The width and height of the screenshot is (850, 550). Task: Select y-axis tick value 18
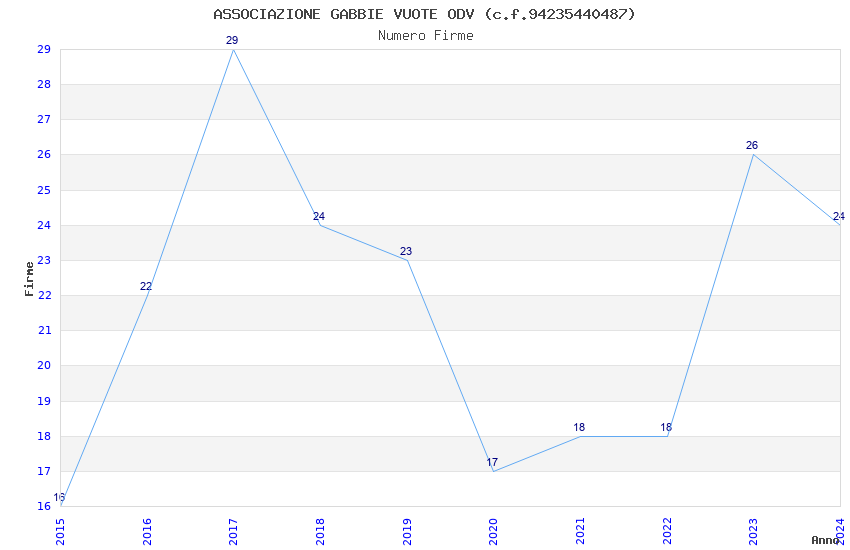pos(44,436)
